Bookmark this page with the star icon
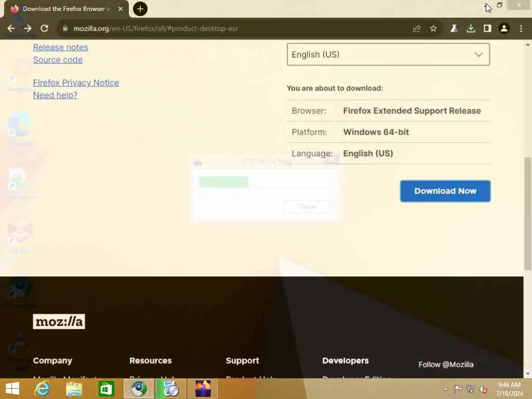This screenshot has width=532, height=399. 433,29
